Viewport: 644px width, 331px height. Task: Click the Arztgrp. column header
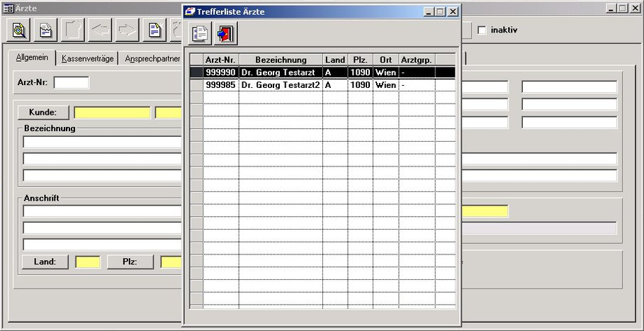416,60
